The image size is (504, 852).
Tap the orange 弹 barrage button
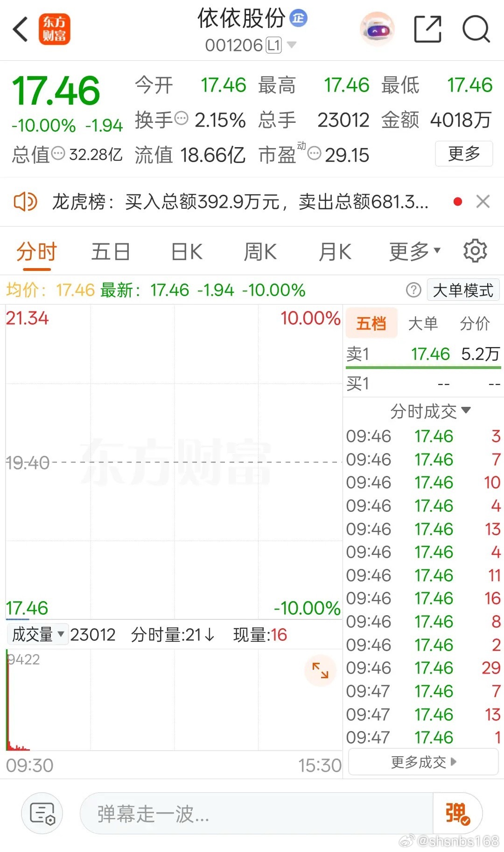coord(457,813)
